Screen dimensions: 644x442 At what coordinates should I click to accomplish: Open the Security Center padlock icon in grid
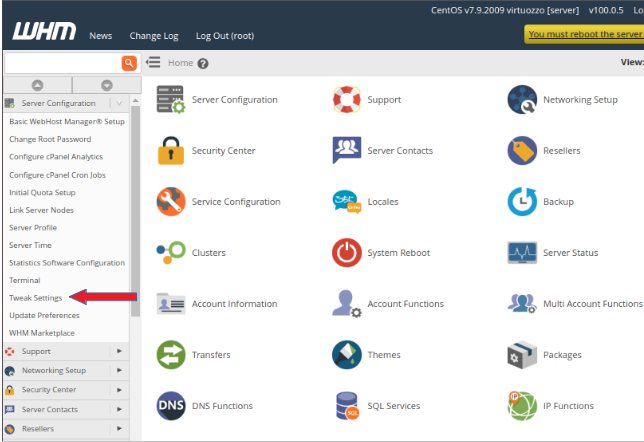tap(171, 150)
